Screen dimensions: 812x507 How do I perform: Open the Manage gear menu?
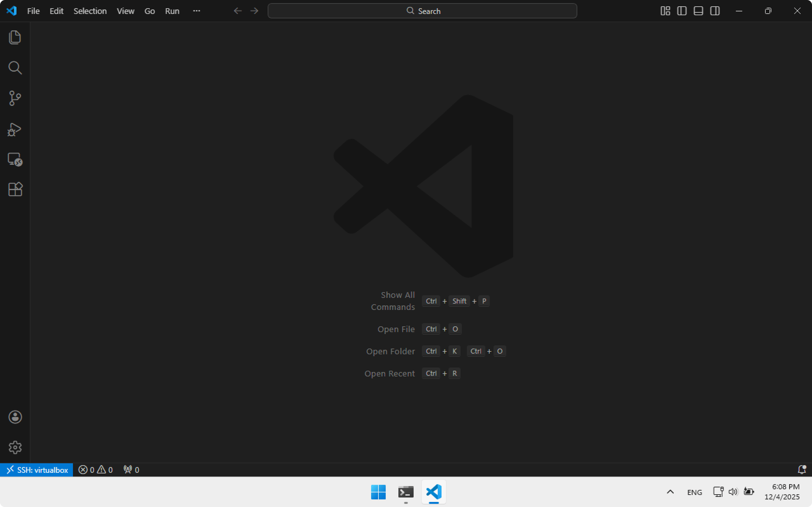click(x=15, y=447)
